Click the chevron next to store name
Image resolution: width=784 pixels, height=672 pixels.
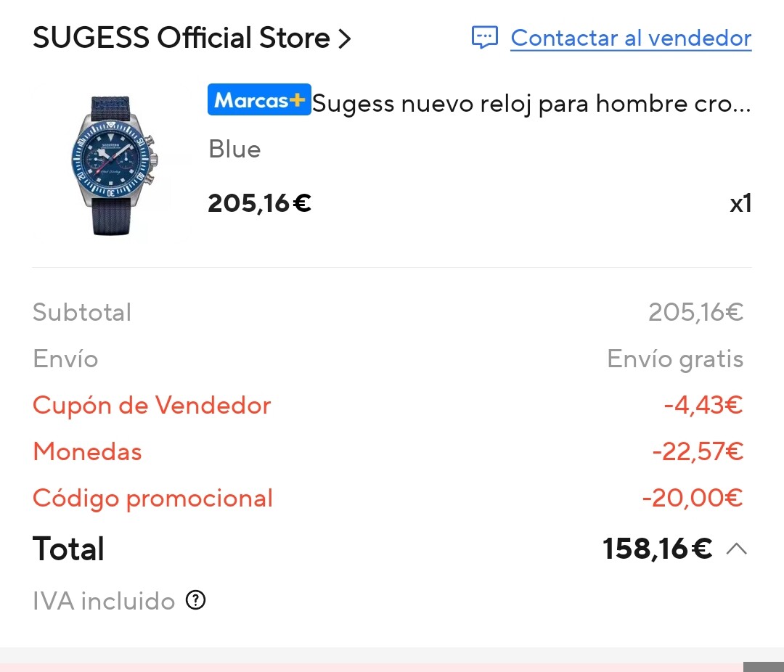(345, 38)
